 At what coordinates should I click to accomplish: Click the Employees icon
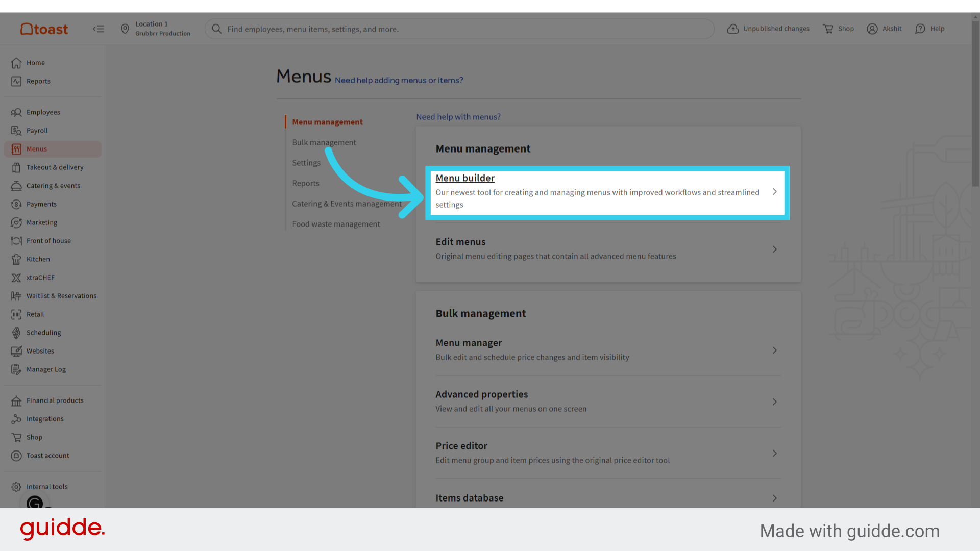(16, 112)
